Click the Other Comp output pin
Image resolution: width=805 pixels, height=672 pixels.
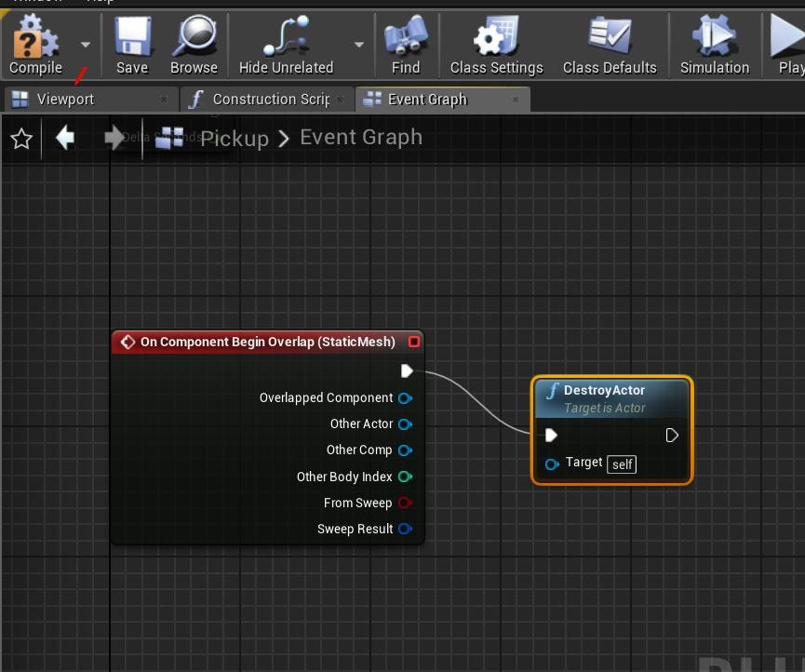coord(405,450)
